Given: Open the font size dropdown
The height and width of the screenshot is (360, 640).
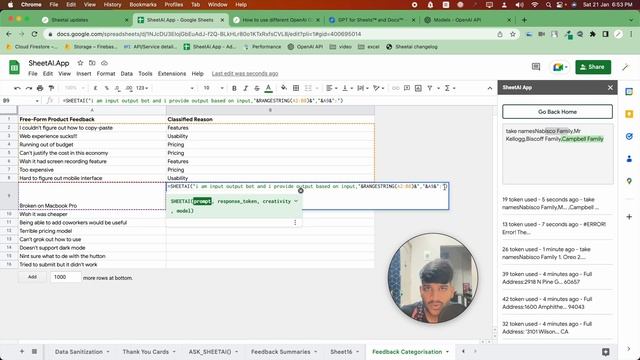Looking at the screenshot, I should [x=213, y=88].
